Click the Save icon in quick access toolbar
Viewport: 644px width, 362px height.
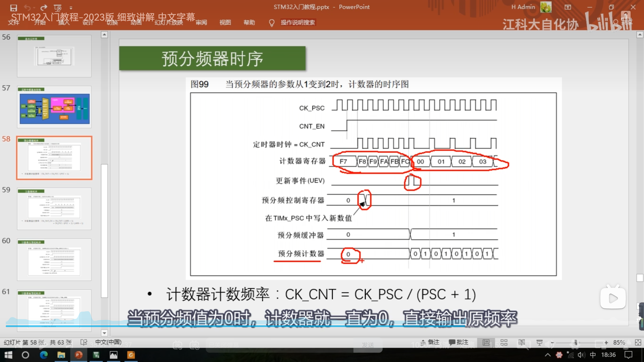click(14, 8)
